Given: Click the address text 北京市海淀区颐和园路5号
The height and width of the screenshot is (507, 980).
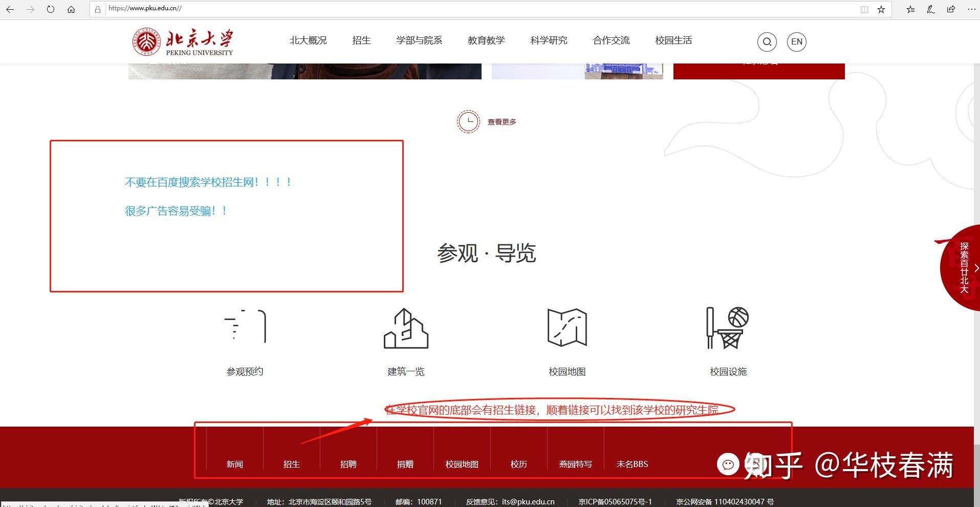Looking at the screenshot, I should pos(330,502).
